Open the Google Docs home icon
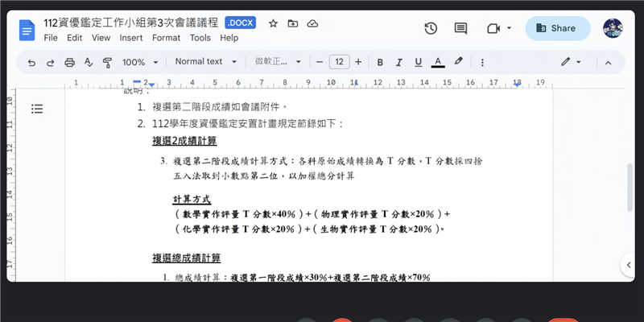This screenshot has width=644, height=322. 27,31
